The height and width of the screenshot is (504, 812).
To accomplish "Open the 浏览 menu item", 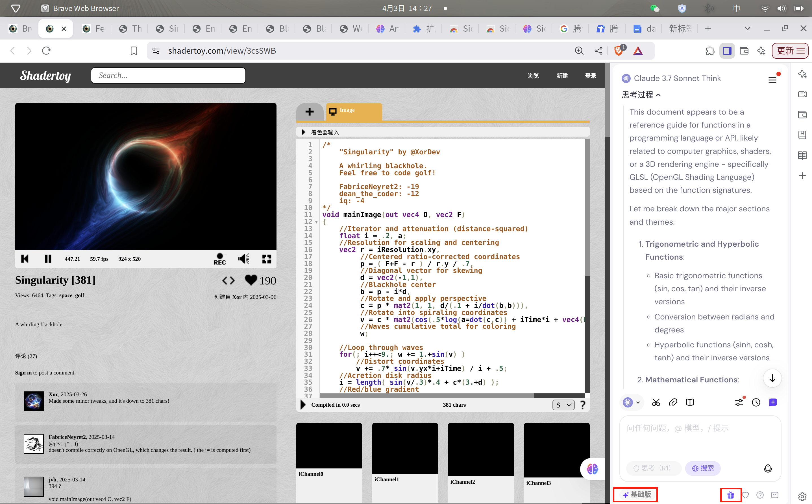I will click(533, 76).
